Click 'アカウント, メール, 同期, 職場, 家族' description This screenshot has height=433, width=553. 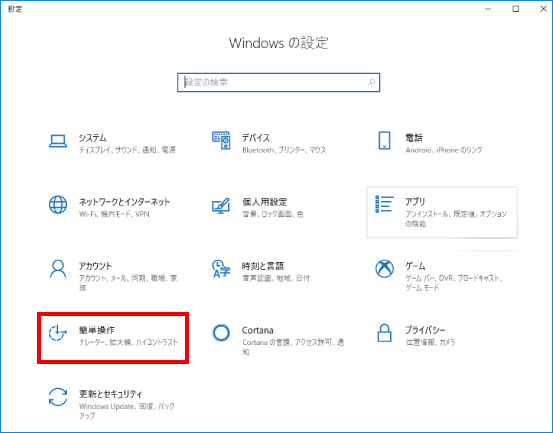[128, 283]
